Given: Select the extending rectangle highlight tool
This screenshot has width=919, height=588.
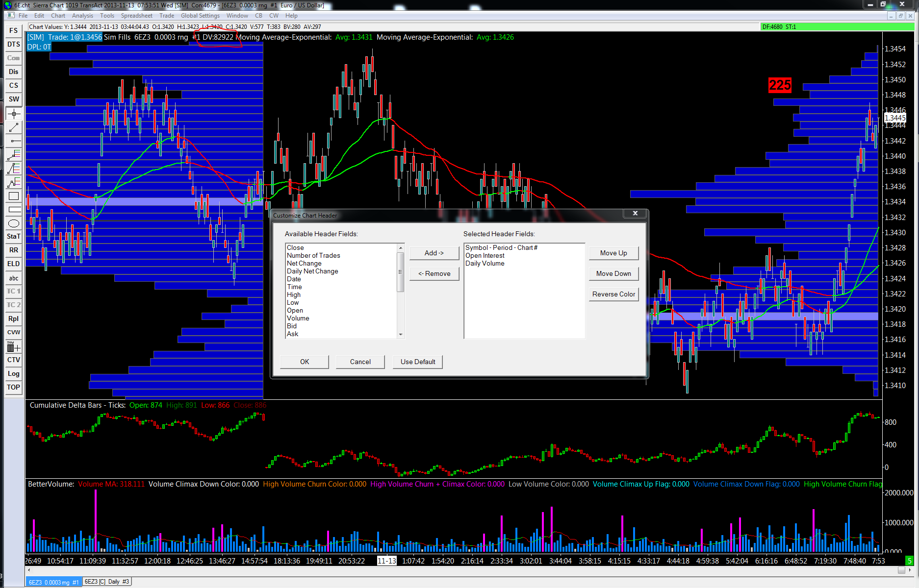Looking at the screenshot, I should click(14, 210).
